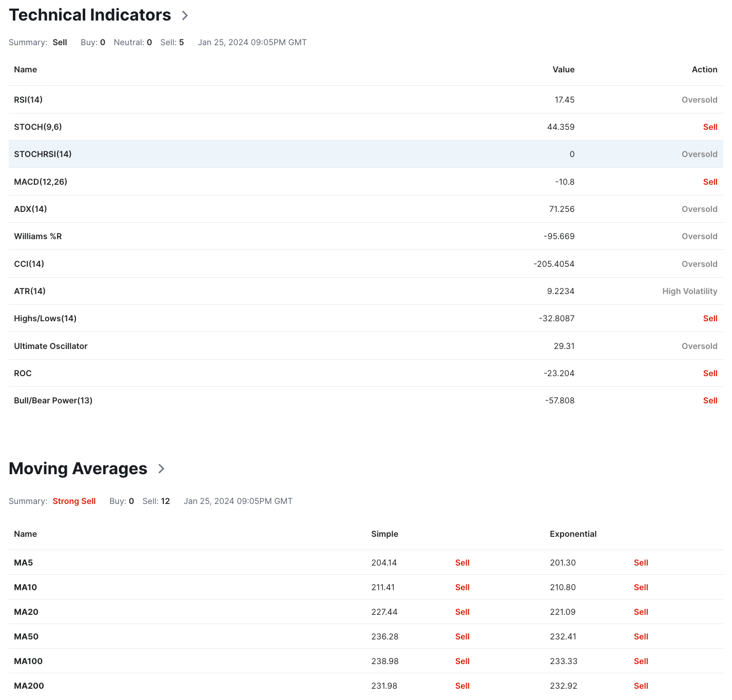732x700 pixels.
Task: Click the RSI value 17.45
Action: [x=565, y=100]
